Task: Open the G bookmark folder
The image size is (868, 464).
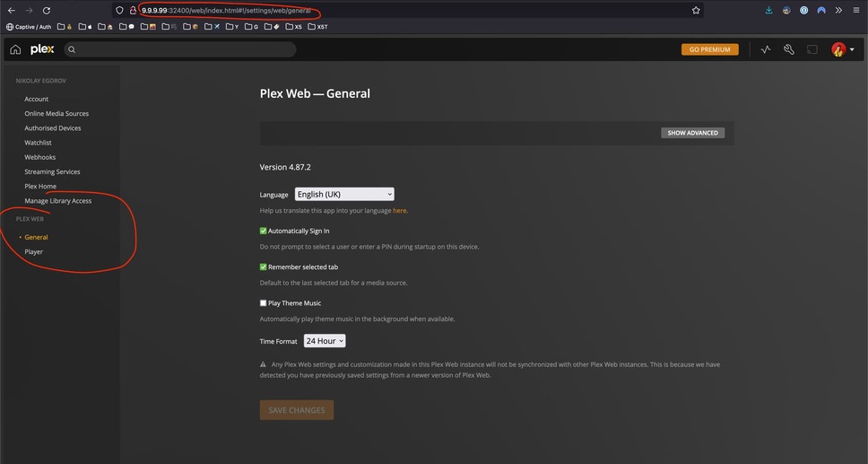Action: click(251, 27)
